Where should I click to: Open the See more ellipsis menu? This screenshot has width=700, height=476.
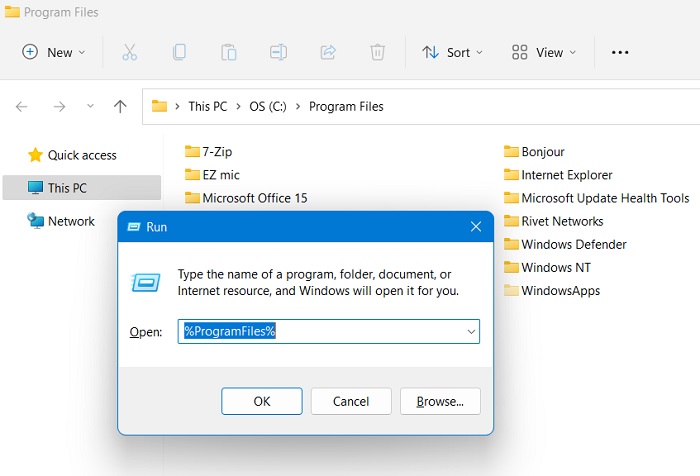pyautogui.click(x=620, y=52)
